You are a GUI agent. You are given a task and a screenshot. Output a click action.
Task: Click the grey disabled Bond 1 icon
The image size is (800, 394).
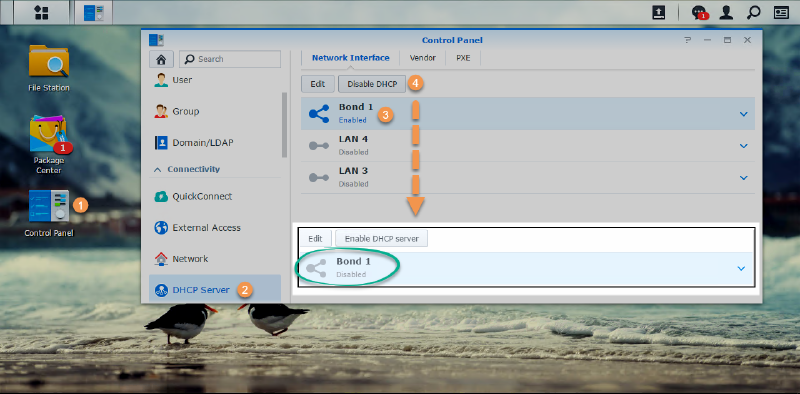coord(316,268)
